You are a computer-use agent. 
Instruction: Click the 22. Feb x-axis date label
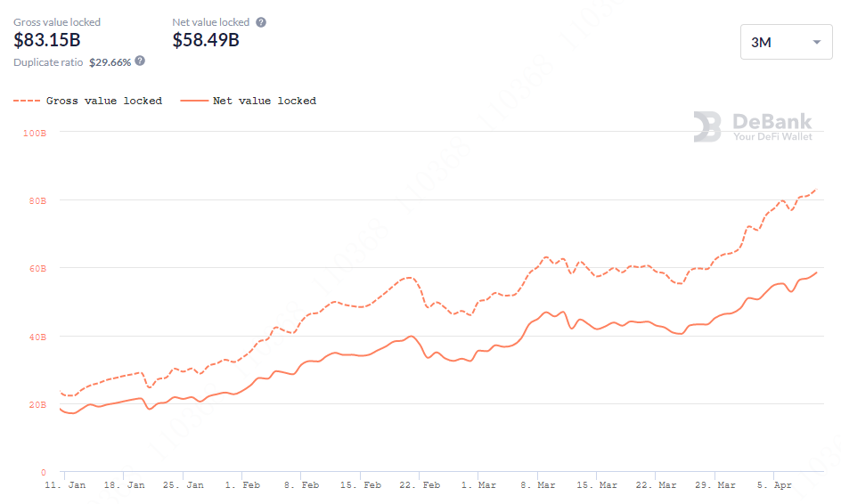[x=420, y=485]
